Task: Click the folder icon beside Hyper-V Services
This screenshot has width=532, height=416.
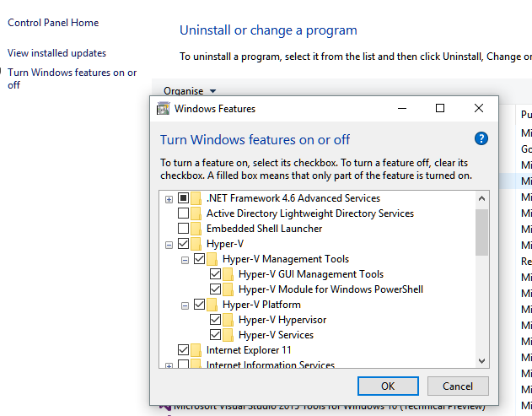Action: [x=228, y=335]
